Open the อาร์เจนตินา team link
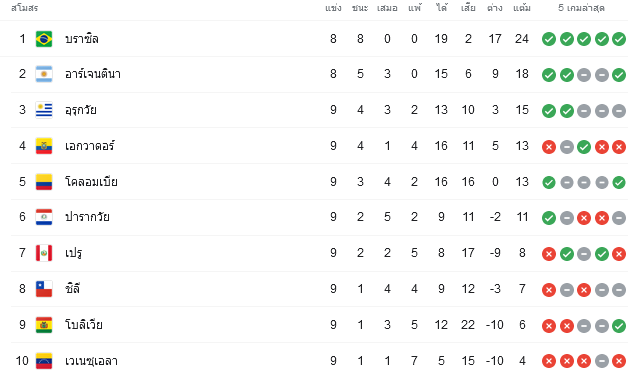Image resolution: width=628 pixels, height=374 pixels. pyautogui.click(x=93, y=74)
